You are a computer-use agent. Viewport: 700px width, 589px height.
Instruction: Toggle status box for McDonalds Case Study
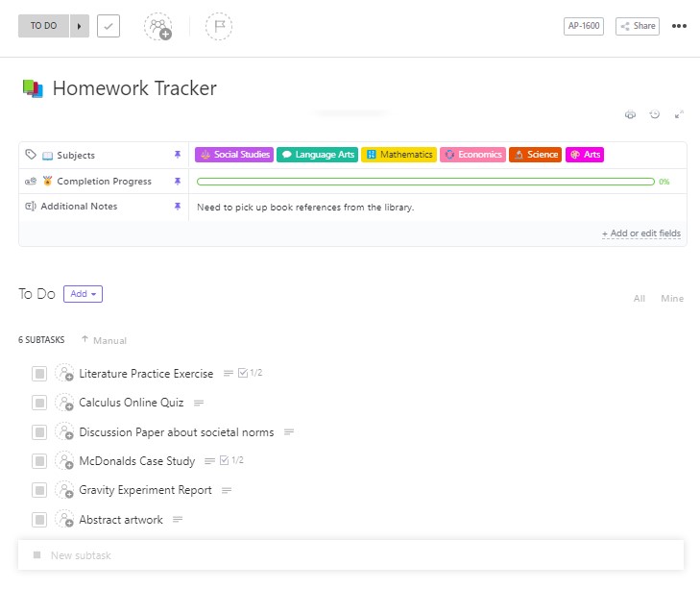(x=39, y=461)
